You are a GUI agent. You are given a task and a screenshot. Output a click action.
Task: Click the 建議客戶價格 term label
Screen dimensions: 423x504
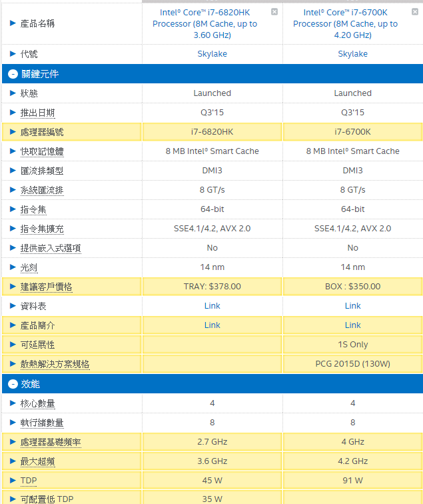click(46, 287)
